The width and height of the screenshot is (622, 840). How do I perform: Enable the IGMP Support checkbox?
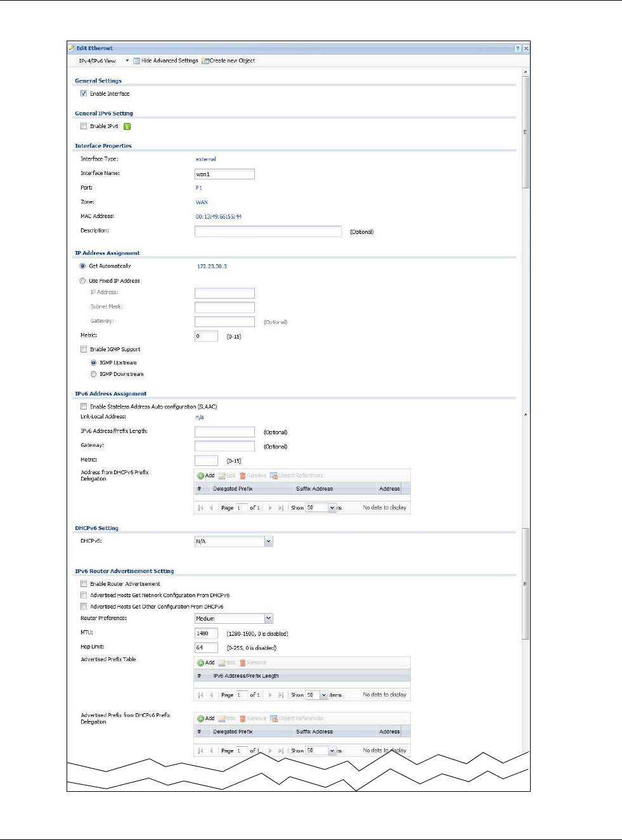[84, 349]
